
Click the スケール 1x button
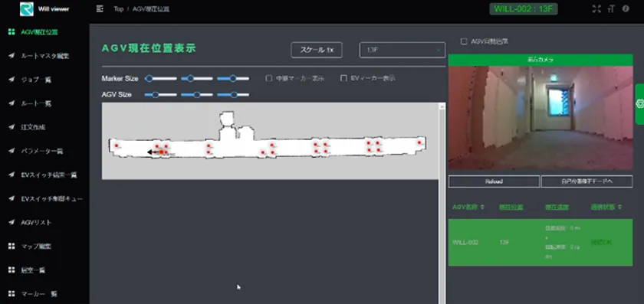316,50
